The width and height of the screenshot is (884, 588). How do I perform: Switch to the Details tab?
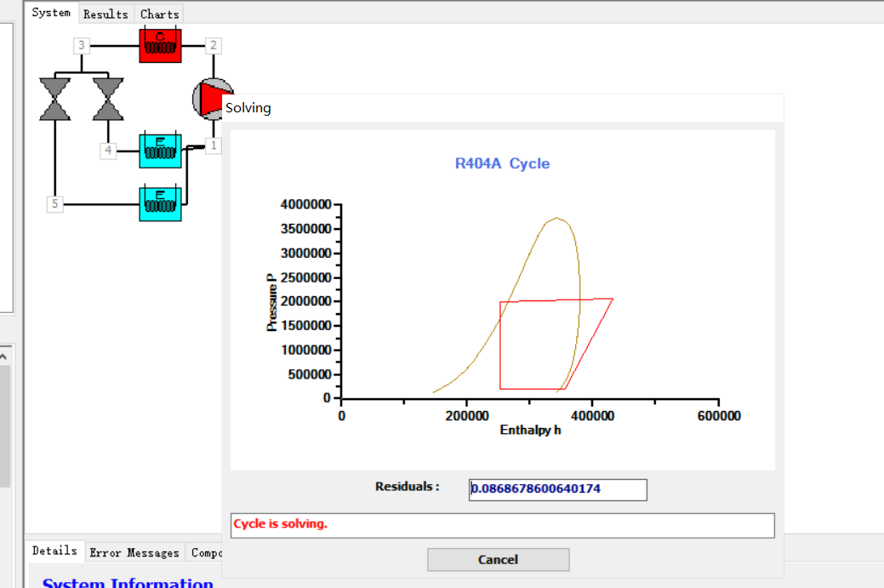[54, 551]
